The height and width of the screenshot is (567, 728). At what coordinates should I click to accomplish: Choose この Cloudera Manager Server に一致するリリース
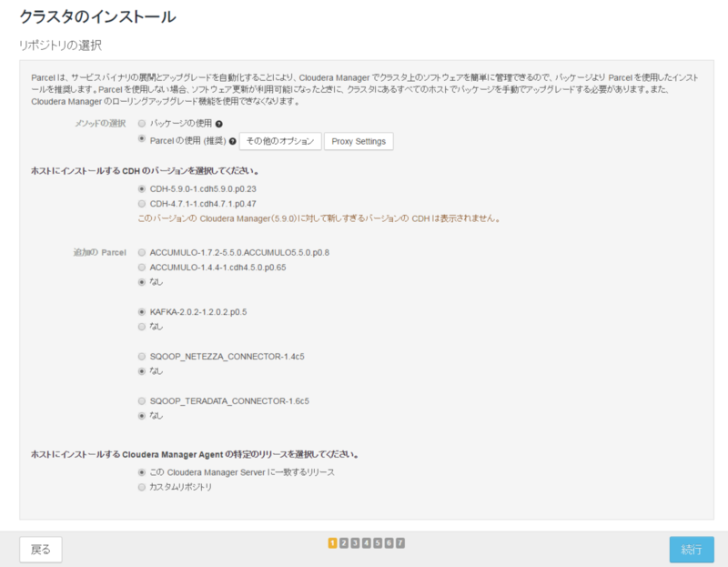[142, 472]
